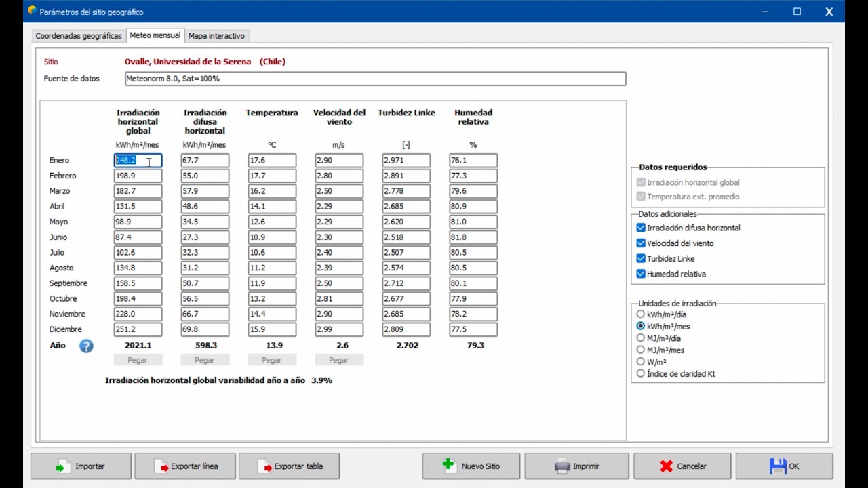Click Pegar under Velocidad del viento column
Image resolution: width=868 pixels, height=488 pixels.
click(339, 360)
